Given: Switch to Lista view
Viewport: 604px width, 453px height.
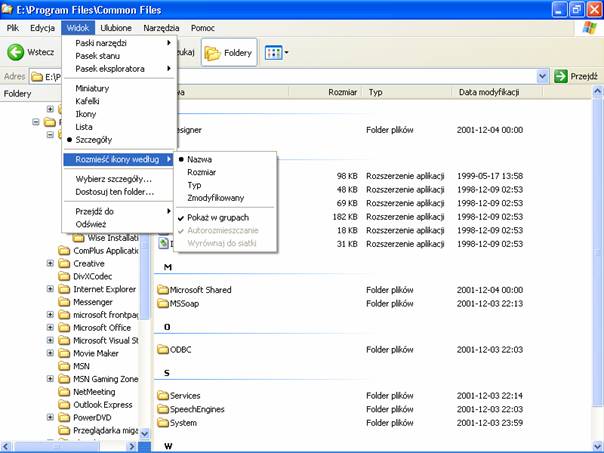Looking at the screenshot, I should tap(120, 127).
